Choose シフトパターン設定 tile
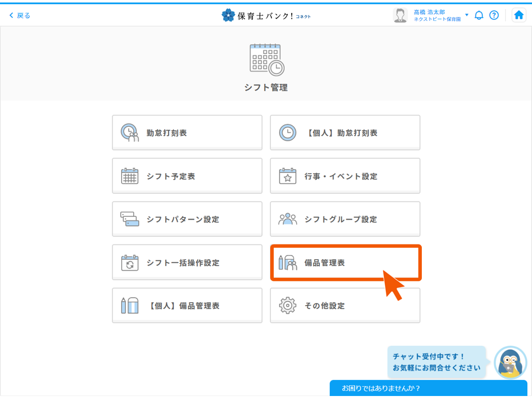532x399 pixels. tap(187, 219)
